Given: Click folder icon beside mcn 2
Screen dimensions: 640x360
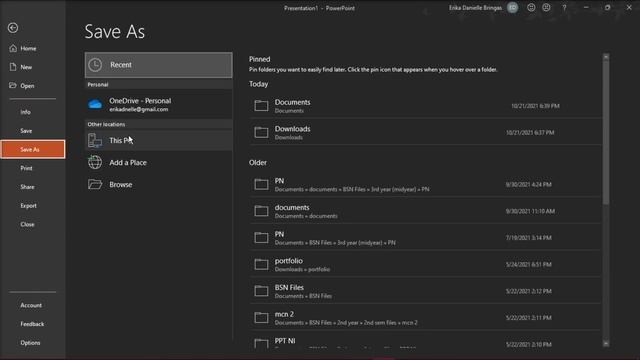Looking at the screenshot, I should (261, 318).
